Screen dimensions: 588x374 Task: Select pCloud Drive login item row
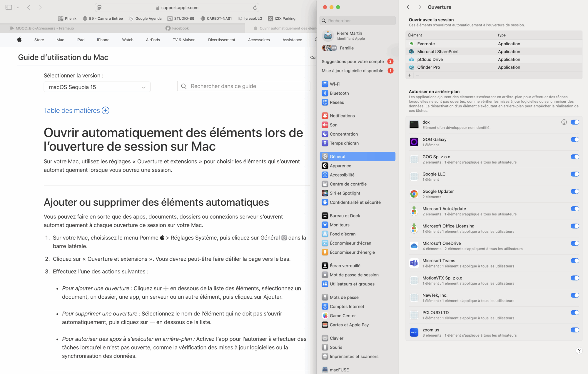tap(494, 59)
